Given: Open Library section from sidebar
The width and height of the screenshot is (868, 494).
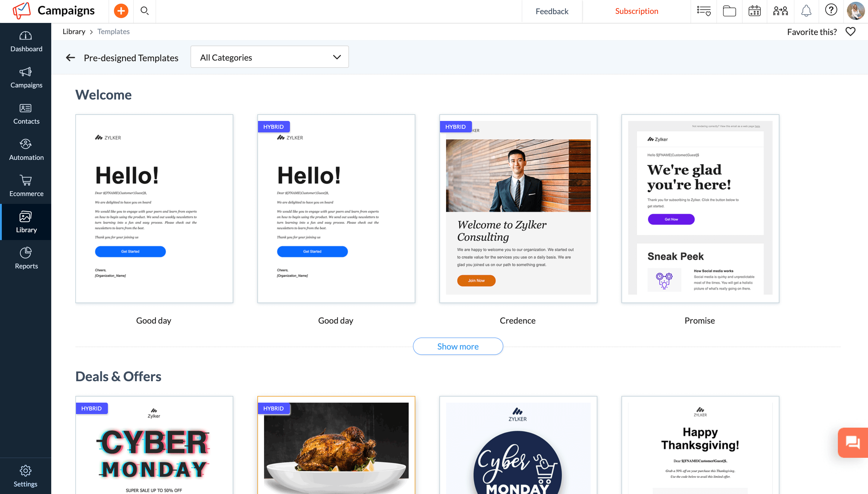Looking at the screenshot, I should pyautogui.click(x=26, y=221).
